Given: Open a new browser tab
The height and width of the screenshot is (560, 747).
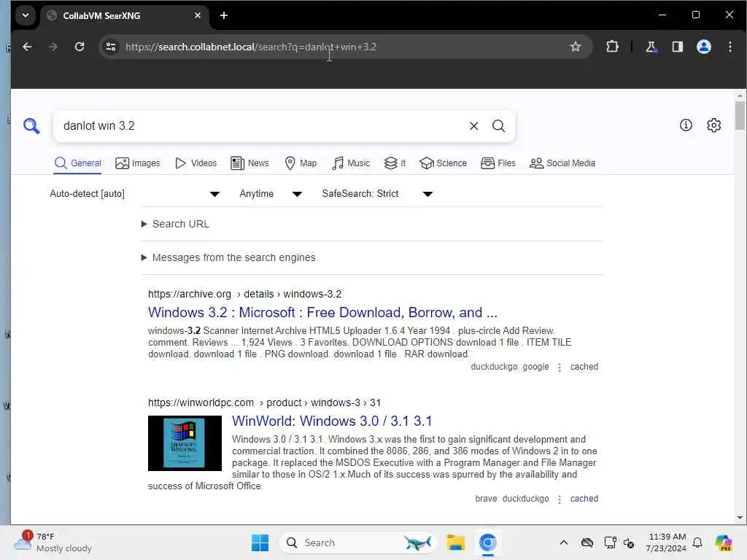Looking at the screenshot, I should pos(224,16).
